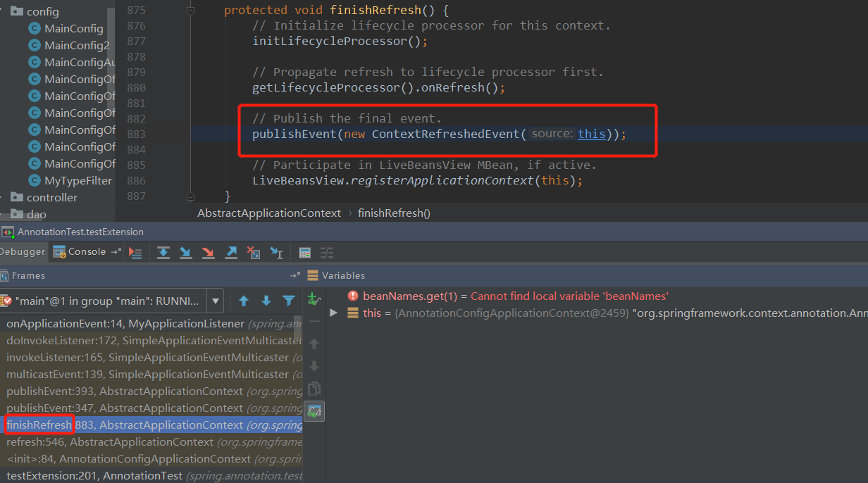This screenshot has height=483, width=868.
Task: Click the Show Execution Point icon
Action: point(136,252)
